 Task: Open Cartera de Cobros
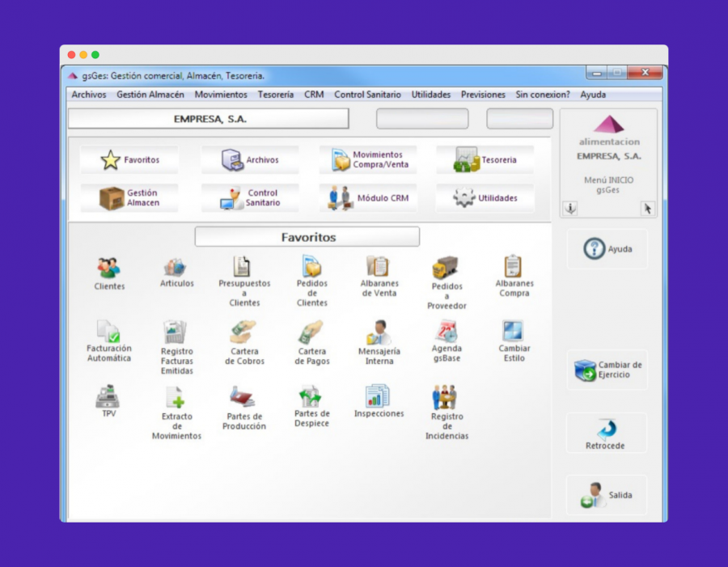pos(244,343)
